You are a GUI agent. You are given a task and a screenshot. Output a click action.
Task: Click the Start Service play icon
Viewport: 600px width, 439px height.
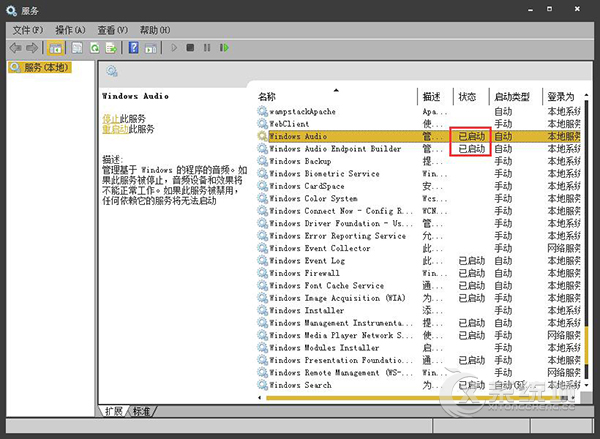(174, 48)
